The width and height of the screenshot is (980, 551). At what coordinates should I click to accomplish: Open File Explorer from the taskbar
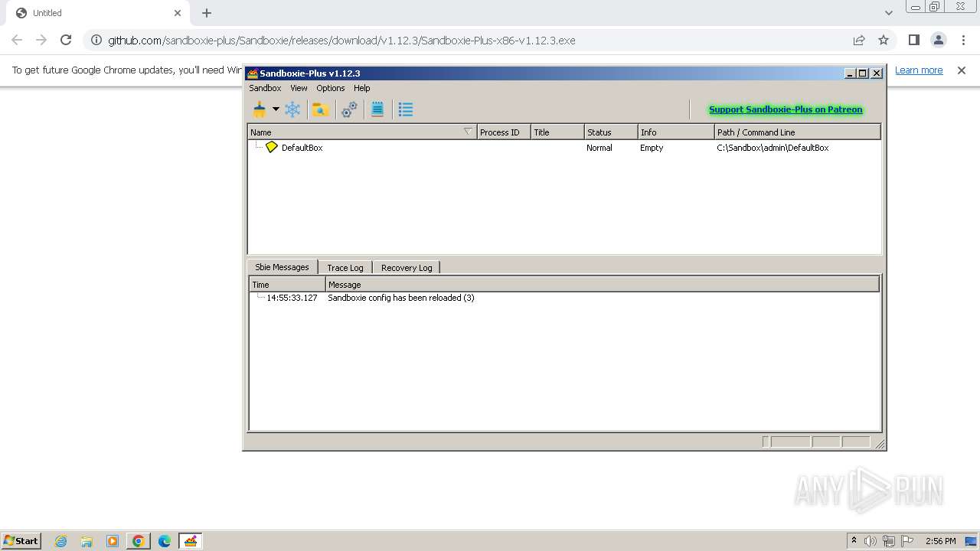point(87,541)
